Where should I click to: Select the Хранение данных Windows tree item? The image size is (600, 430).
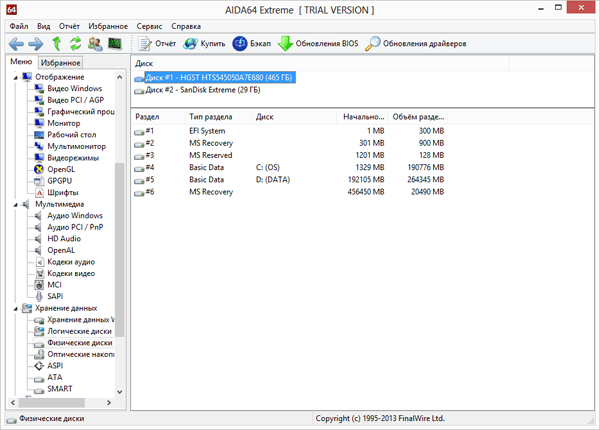(x=80, y=320)
